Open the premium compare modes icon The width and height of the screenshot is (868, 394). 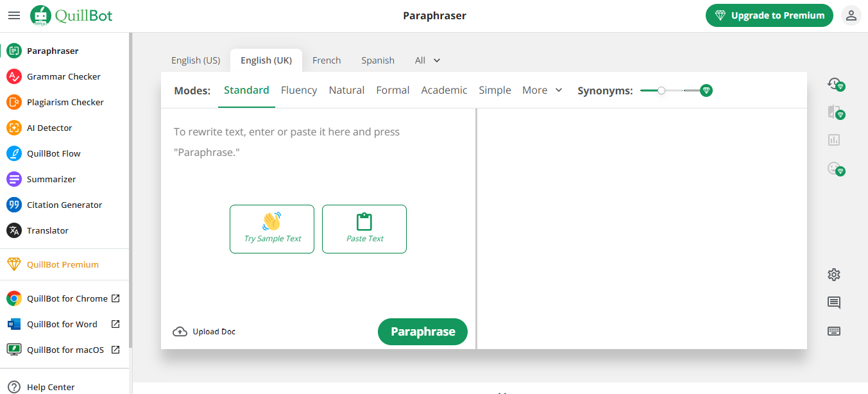tap(835, 112)
